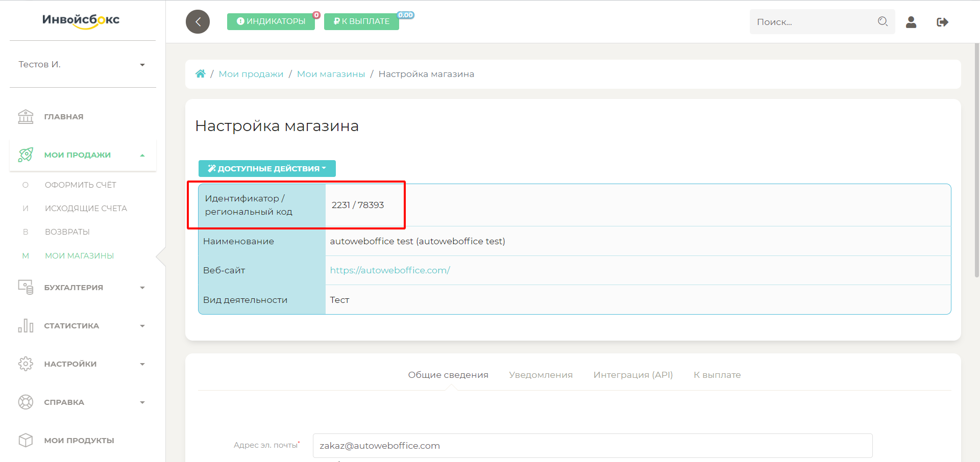Open the user profile icon
Image resolution: width=980 pixels, height=462 pixels.
[x=911, y=22]
